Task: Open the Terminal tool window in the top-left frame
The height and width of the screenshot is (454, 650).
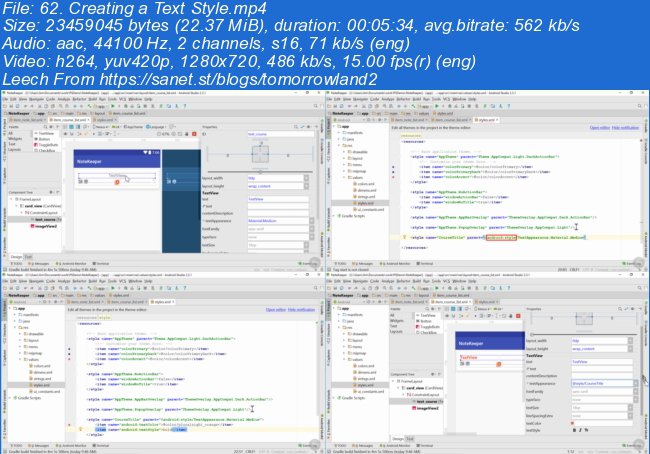Action: 101,264
